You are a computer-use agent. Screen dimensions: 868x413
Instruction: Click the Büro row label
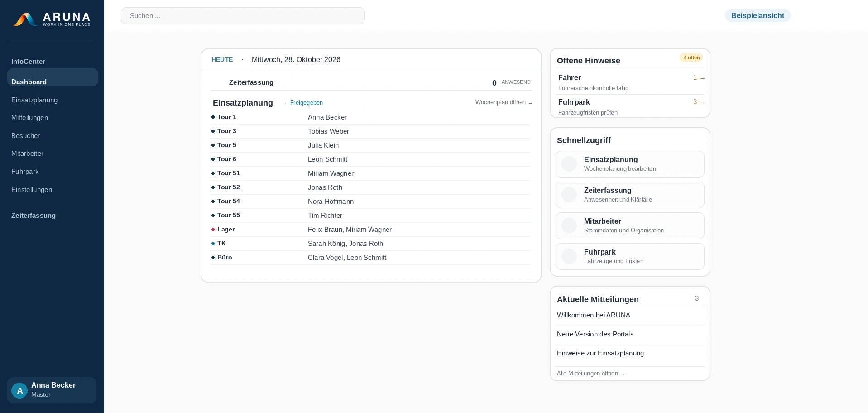225,257
